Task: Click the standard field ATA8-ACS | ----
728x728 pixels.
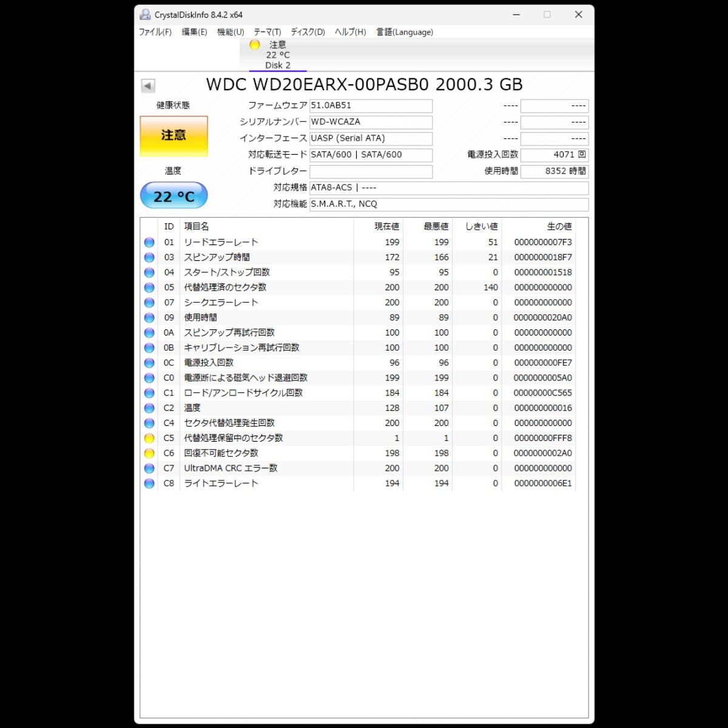Action: [449, 187]
